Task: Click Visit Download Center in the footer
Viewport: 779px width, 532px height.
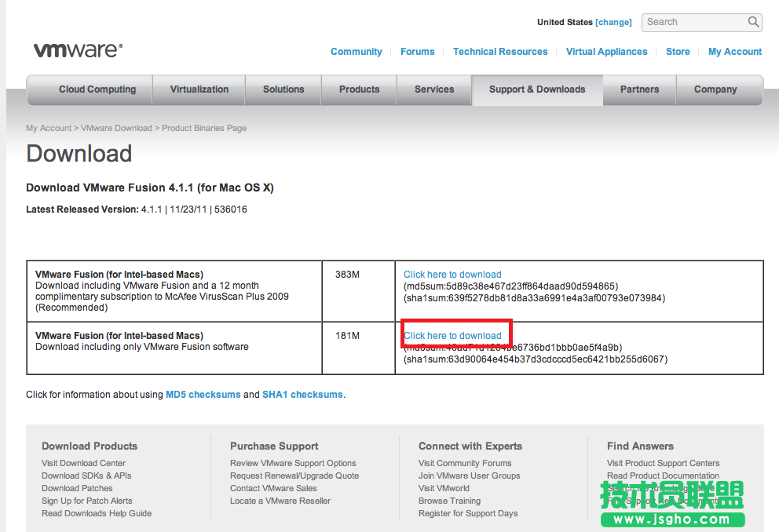Action: [x=83, y=463]
